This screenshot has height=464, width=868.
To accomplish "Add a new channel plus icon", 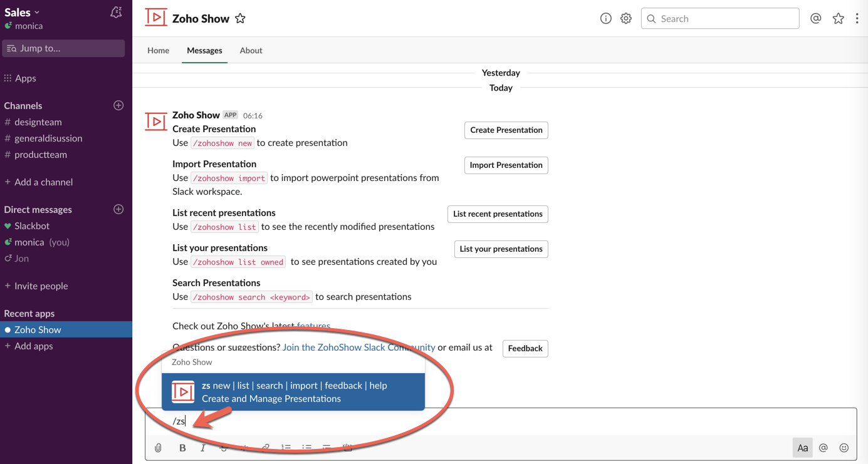I will pos(118,105).
